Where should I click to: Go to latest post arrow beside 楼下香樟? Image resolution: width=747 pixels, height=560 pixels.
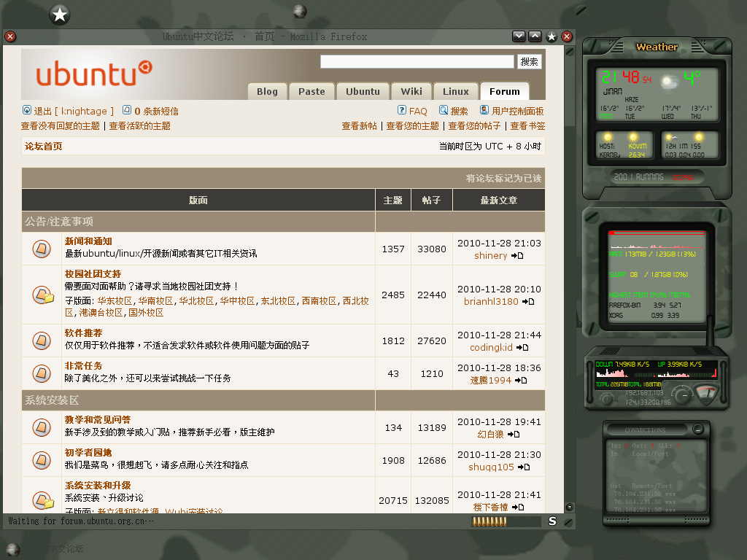[x=518, y=507]
